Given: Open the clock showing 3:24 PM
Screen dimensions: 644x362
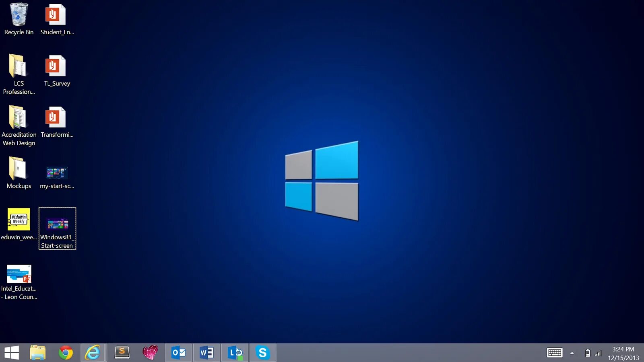Looking at the screenshot, I should [x=623, y=353].
